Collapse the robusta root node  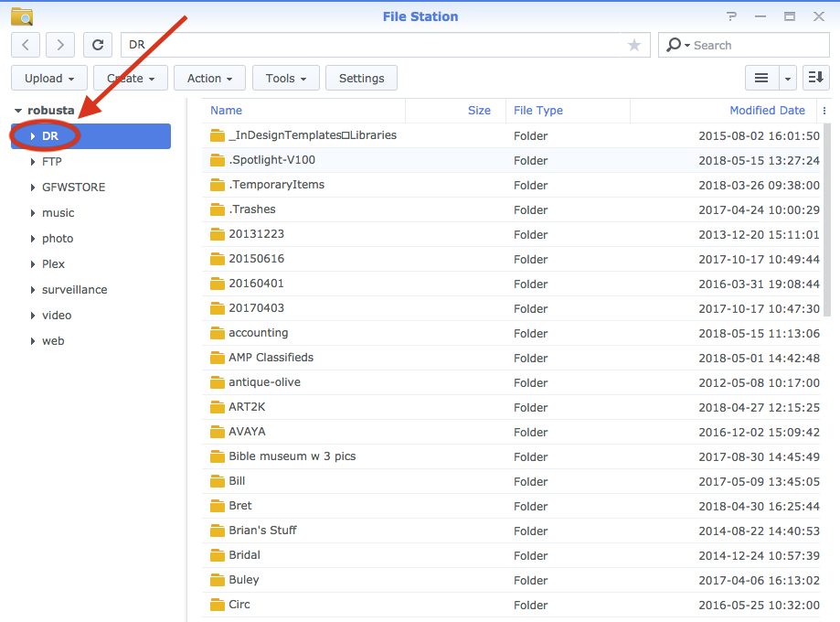[18, 111]
